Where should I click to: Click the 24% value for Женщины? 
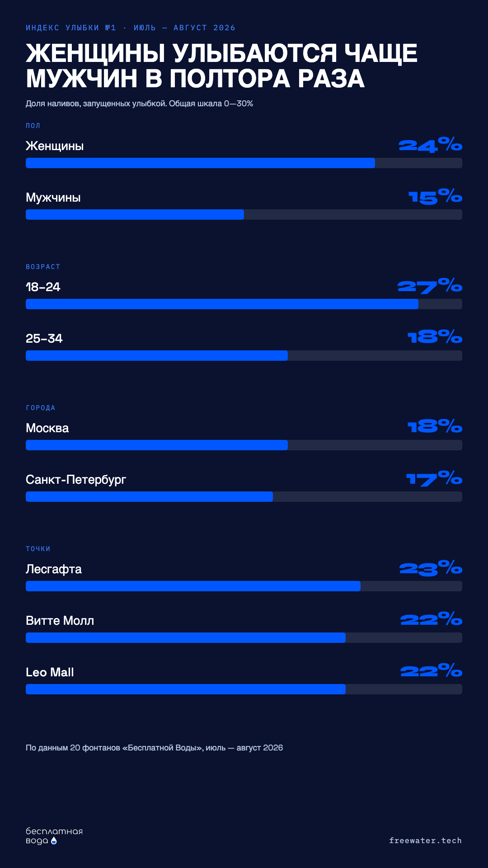tap(430, 145)
